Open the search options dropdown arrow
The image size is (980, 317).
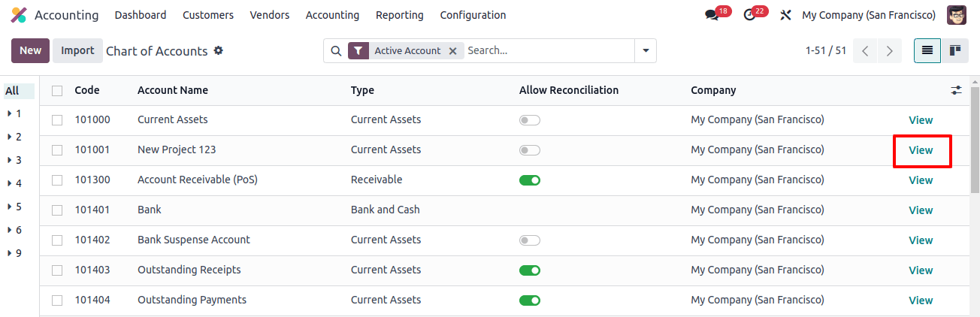[646, 51]
